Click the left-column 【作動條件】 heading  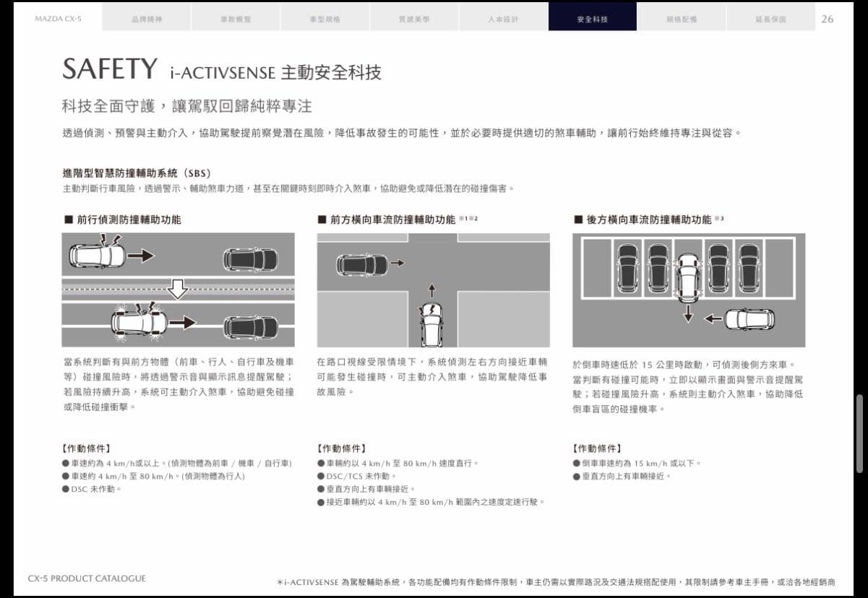pyautogui.click(x=87, y=448)
